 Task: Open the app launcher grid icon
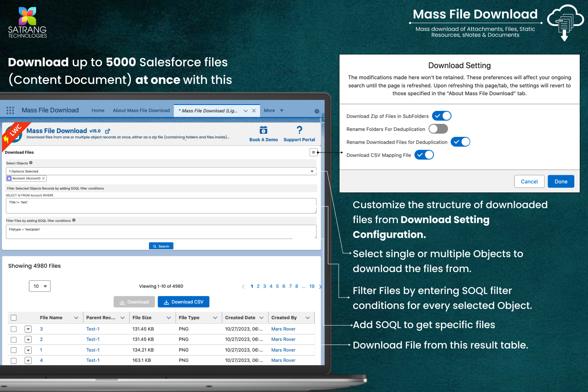(x=10, y=111)
